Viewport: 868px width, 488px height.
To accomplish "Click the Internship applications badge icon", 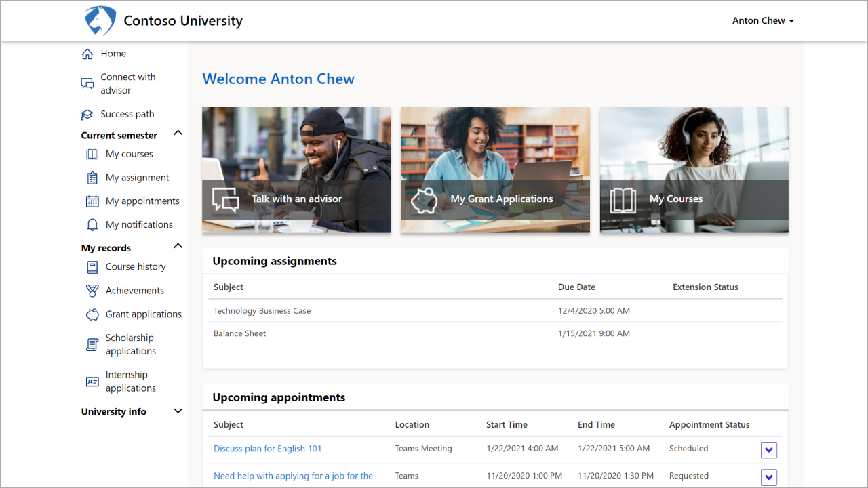I will pos(92,381).
